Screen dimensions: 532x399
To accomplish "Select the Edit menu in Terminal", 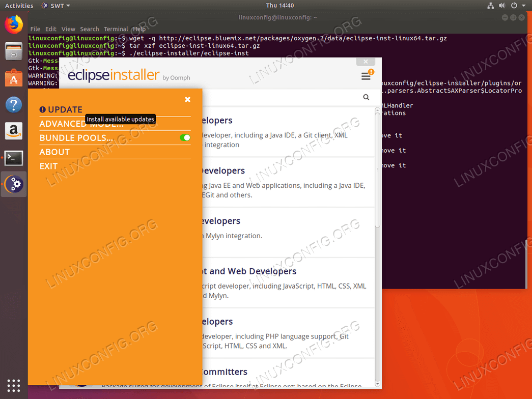I will click(51, 29).
